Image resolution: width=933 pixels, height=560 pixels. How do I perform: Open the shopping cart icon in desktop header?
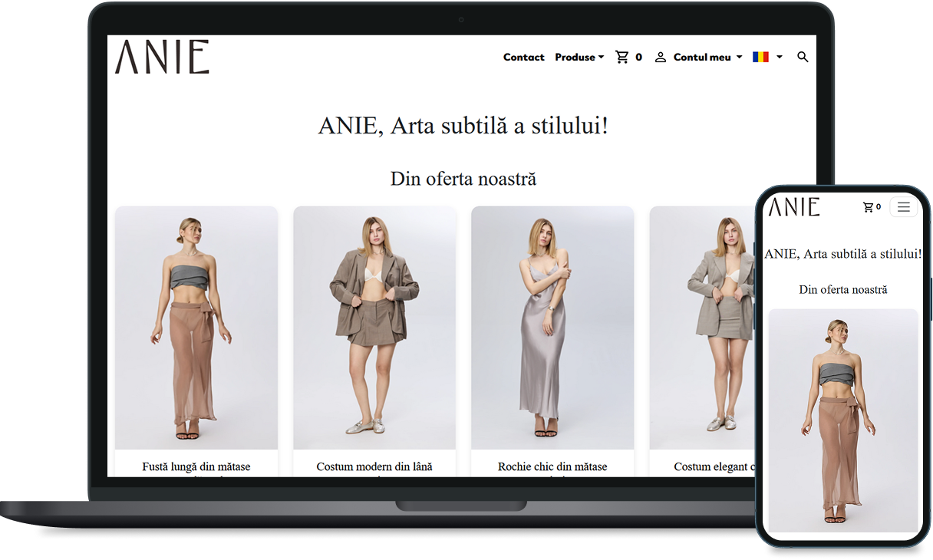click(622, 58)
